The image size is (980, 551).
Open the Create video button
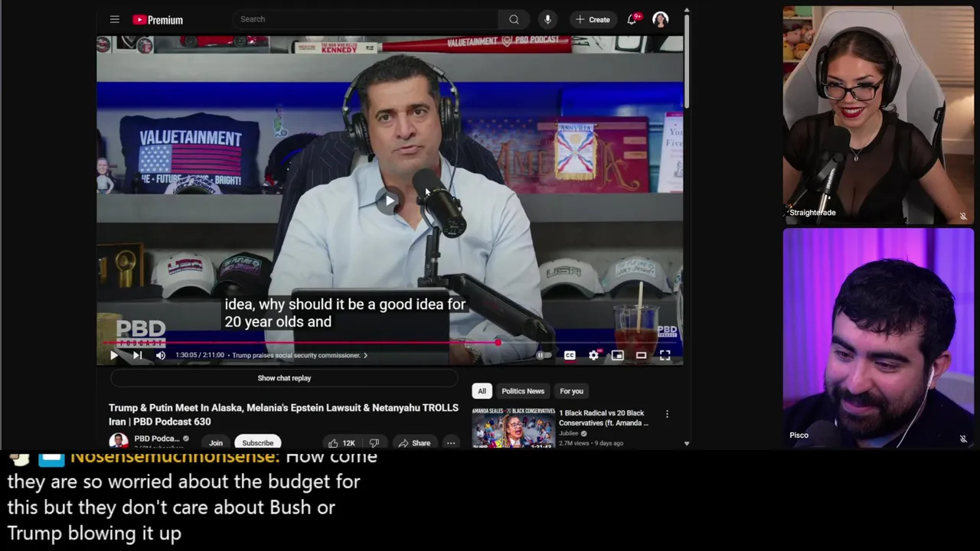click(x=593, y=19)
